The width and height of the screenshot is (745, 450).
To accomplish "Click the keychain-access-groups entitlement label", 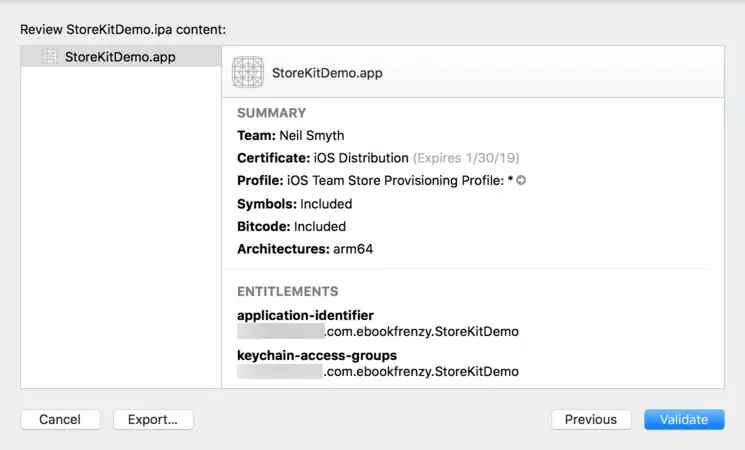I will tap(317, 355).
